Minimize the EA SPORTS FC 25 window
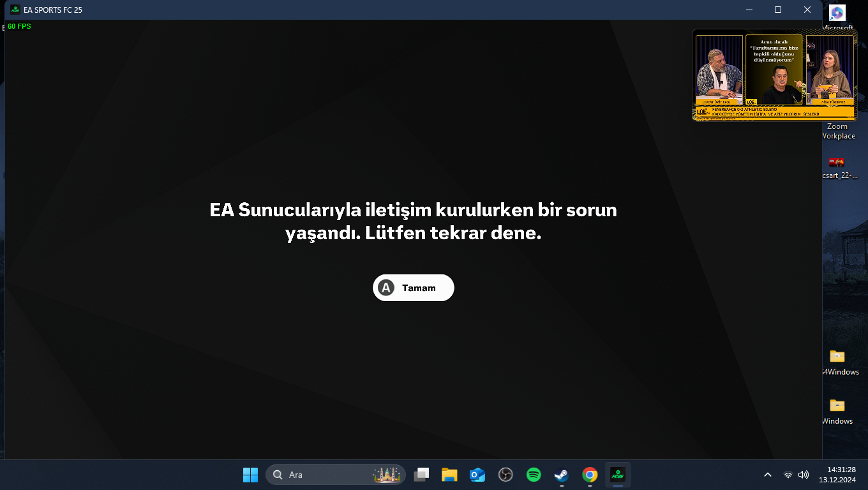Viewport: 868px width, 490px height. pos(749,10)
